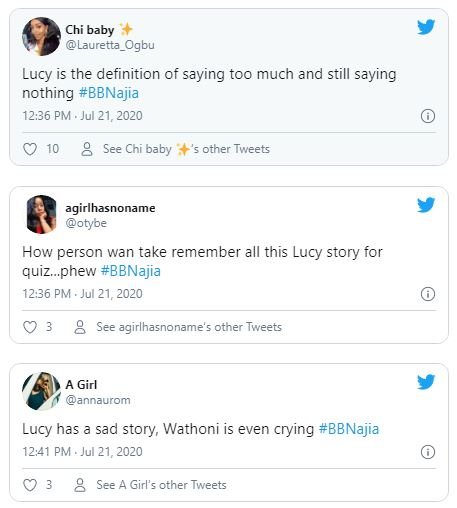The height and width of the screenshot is (508, 457).
Task: Open #BBNajia hashtag in agirlhasnoname tweet
Action: [131, 271]
